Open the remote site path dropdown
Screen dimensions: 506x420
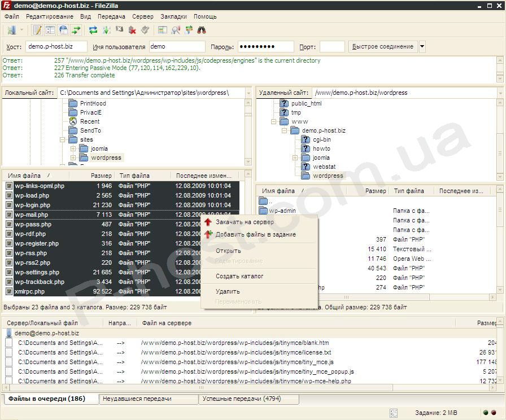500,93
